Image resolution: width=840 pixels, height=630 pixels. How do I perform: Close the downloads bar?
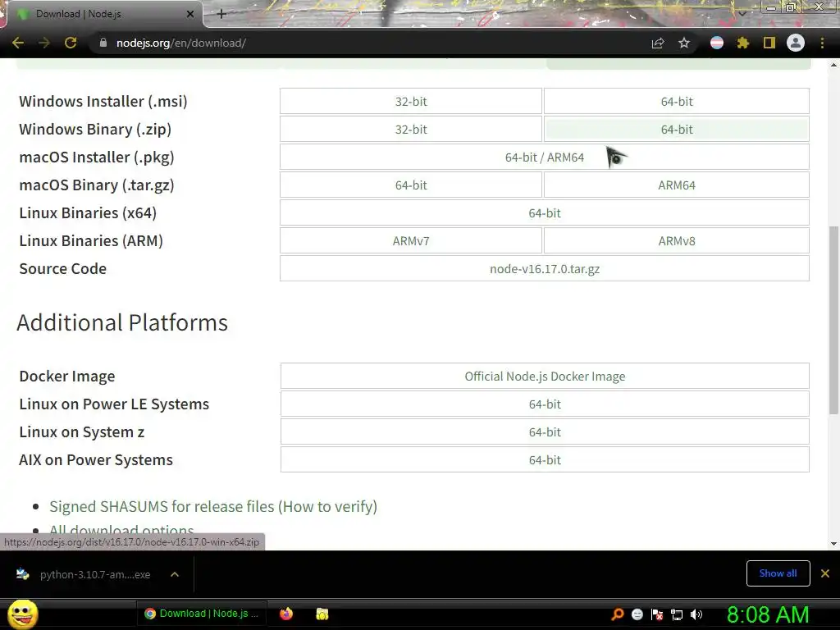click(x=825, y=573)
